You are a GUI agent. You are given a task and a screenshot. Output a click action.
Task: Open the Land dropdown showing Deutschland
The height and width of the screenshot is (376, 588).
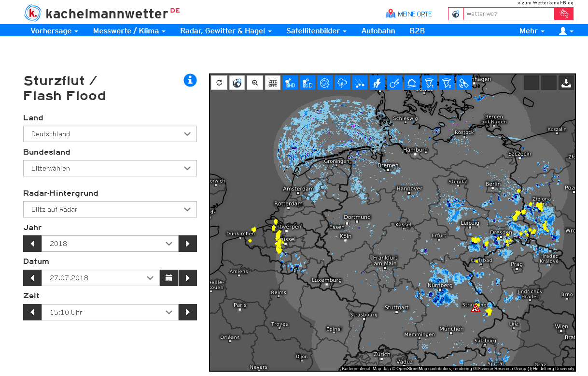click(x=110, y=134)
